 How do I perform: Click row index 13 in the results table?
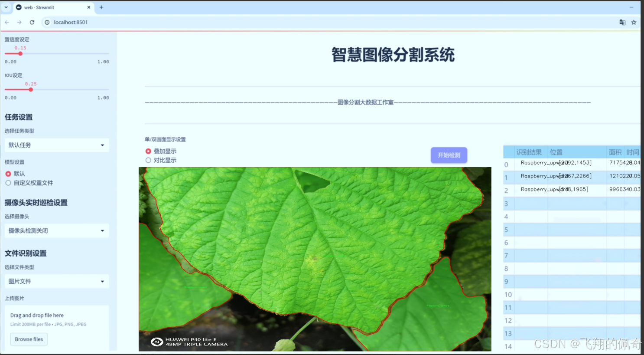coord(508,333)
